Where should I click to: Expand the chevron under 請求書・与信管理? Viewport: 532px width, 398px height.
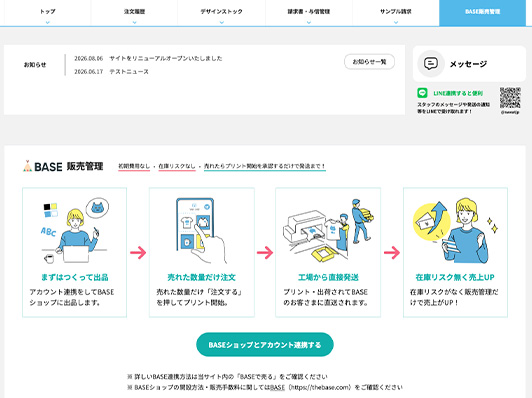[x=309, y=22]
